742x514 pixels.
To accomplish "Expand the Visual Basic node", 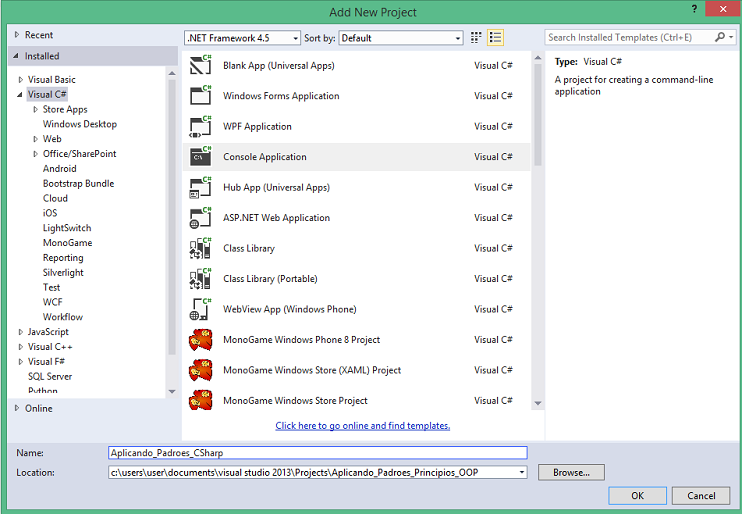I will 20,80.
